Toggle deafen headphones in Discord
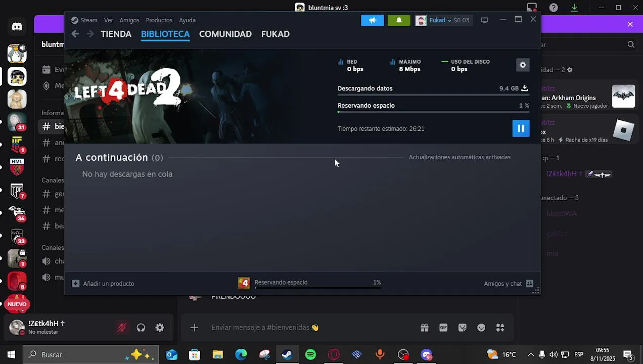643x364 pixels. (x=141, y=328)
